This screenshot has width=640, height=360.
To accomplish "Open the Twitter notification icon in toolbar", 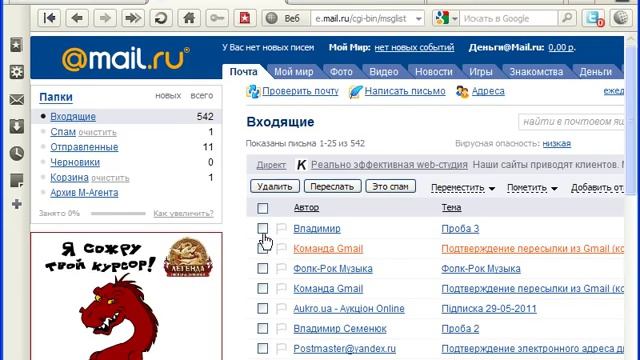I will click(x=593, y=18).
